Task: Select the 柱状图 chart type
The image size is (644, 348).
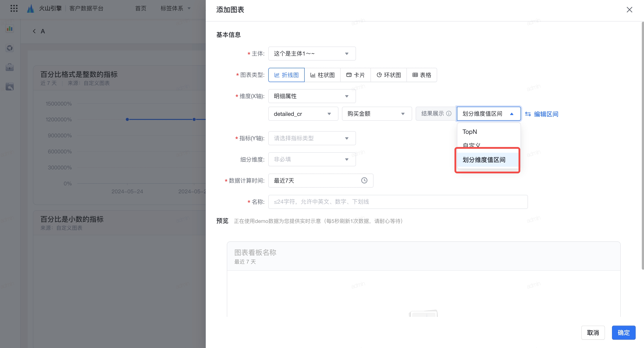Action: click(322, 75)
